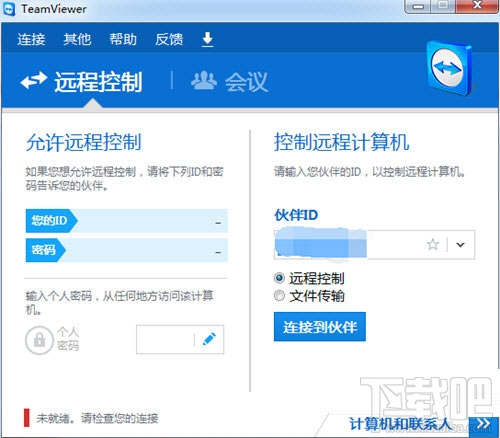Switch to the 会议 tab
The image size is (500, 438).
[x=229, y=82]
